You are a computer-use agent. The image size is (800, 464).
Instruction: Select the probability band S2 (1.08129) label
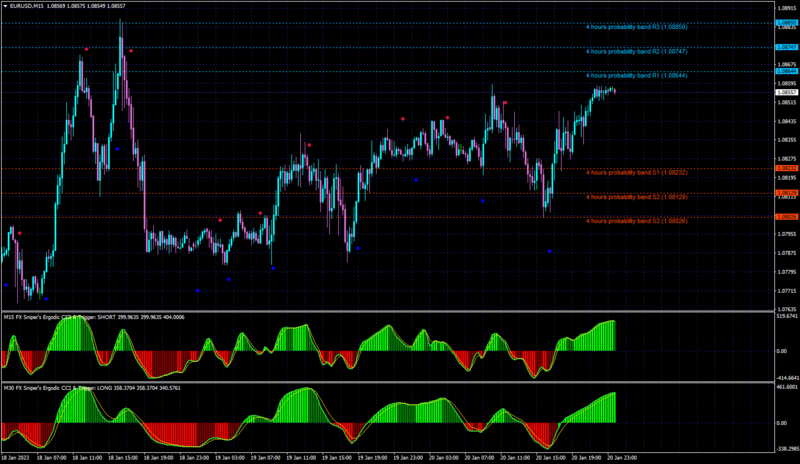tap(636, 197)
